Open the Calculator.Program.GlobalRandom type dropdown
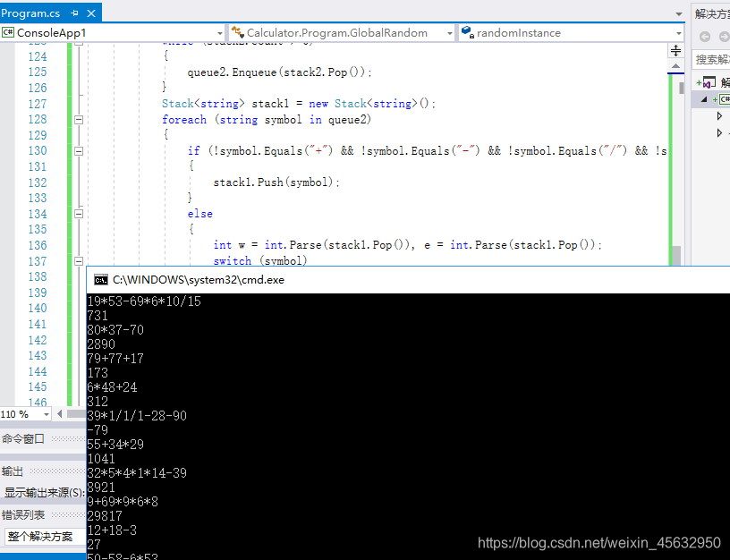The height and width of the screenshot is (560, 730). (450, 33)
